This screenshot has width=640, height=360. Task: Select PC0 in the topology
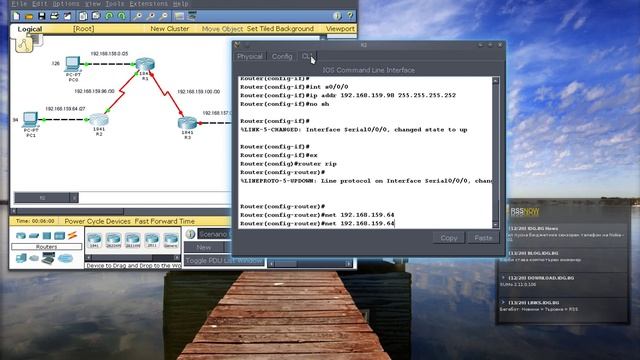pyautogui.click(x=73, y=64)
